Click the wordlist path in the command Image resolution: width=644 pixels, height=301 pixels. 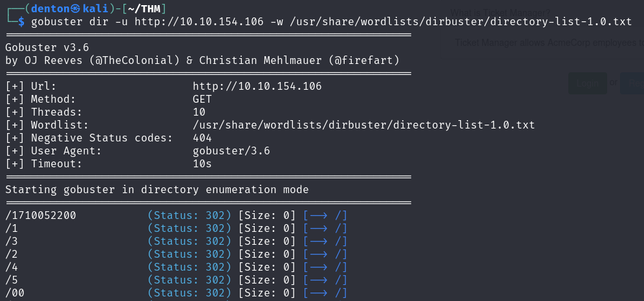(x=462, y=22)
